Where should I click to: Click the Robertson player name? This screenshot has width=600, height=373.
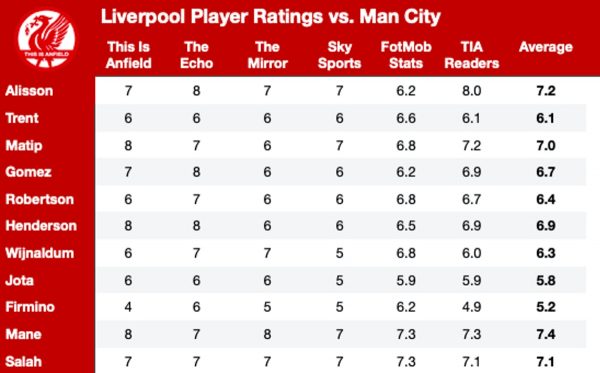pyautogui.click(x=39, y=199)
